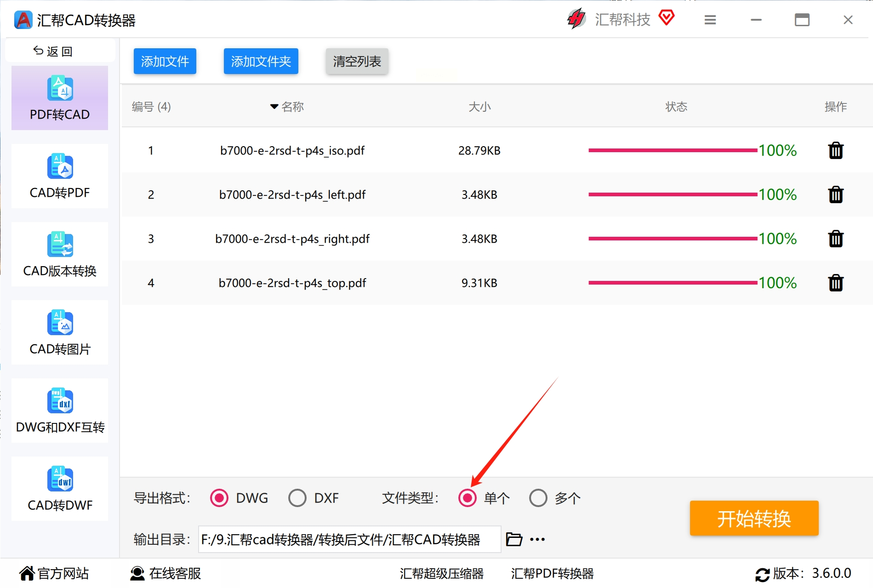Open 汇帮PDF转换器 link
The height and width of the screenshot is (588, 873).
click(553, 573)
